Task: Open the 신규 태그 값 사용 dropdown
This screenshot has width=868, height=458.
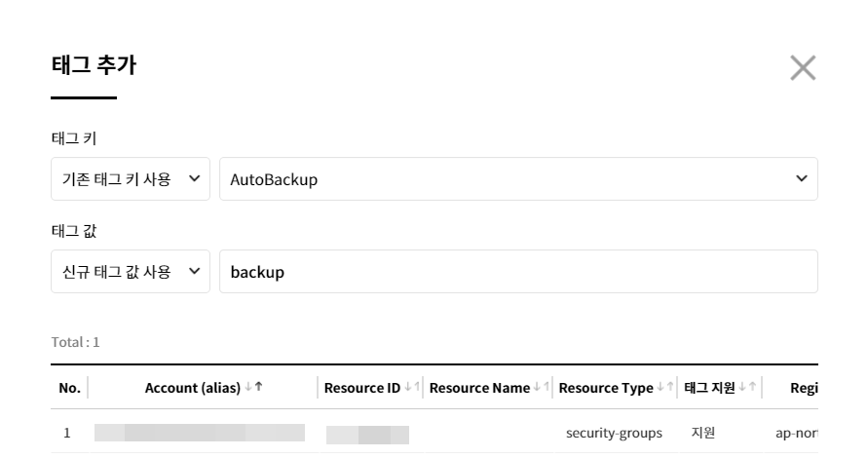Action: [130, 272]
